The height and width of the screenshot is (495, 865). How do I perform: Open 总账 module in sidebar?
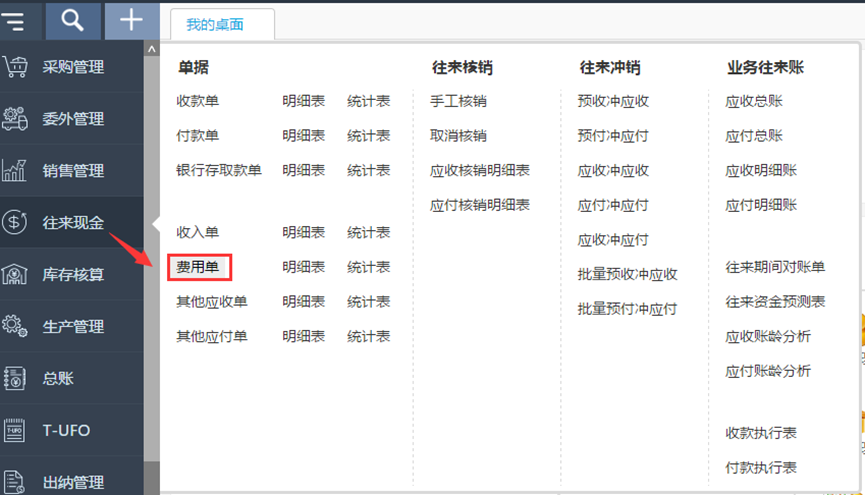click(x=58, y=378)
